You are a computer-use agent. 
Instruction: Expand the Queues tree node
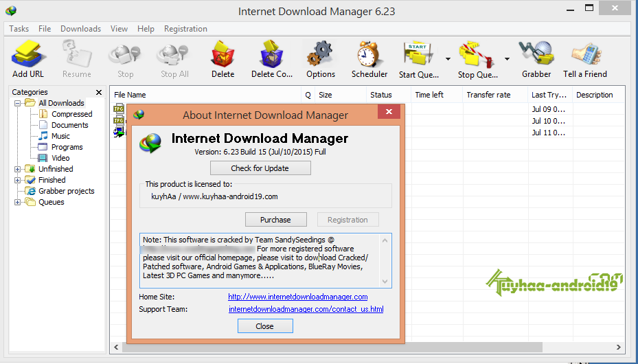(17, 202)
